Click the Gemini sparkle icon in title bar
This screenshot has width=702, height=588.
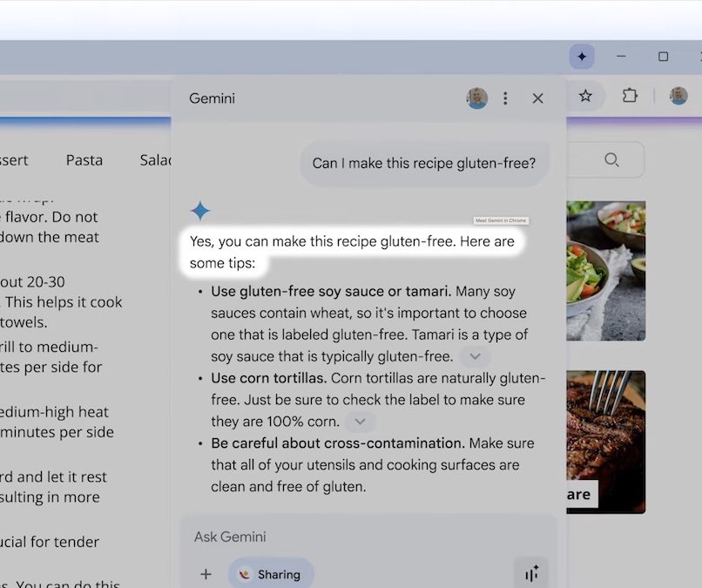(x=582, y=57)
